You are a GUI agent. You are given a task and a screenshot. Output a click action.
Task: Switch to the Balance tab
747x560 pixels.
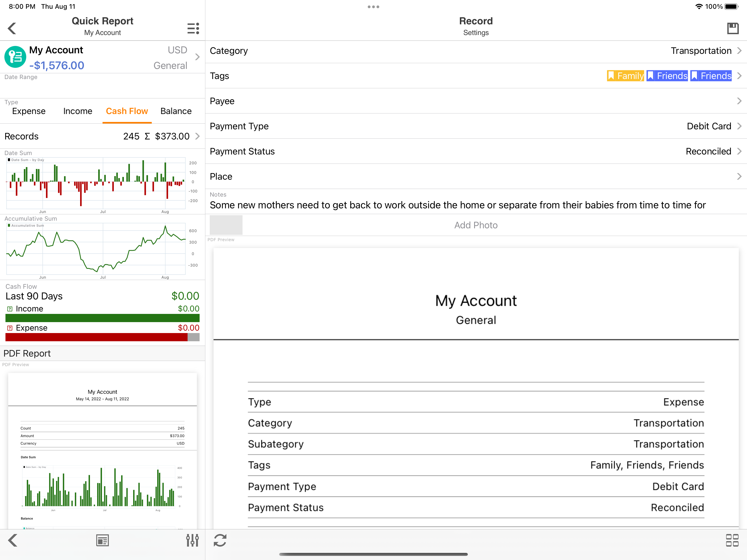(176, 111)
